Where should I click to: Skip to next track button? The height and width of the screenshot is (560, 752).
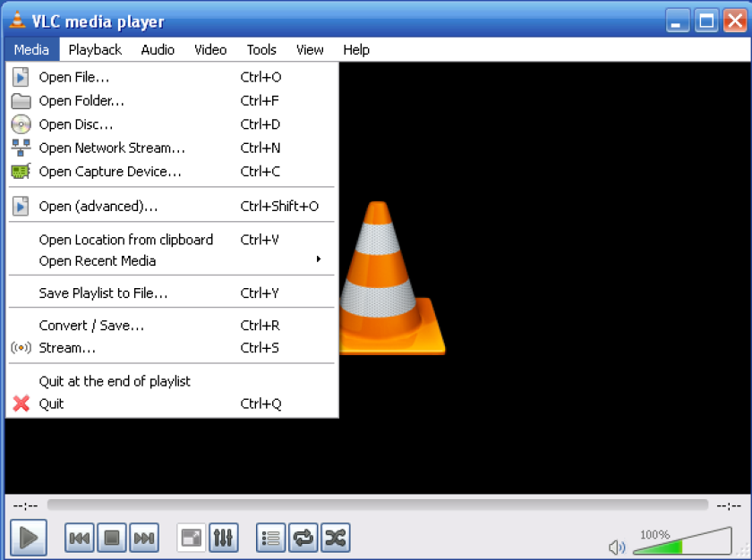[144, 538]
